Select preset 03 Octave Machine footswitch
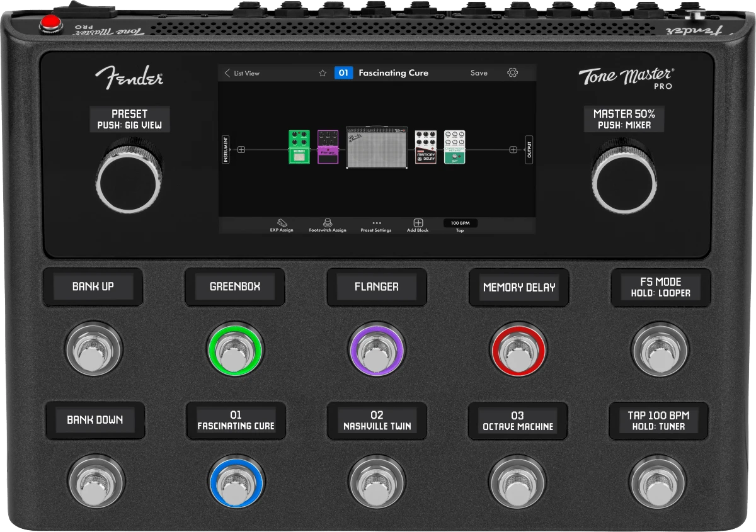 pos(518,482)
